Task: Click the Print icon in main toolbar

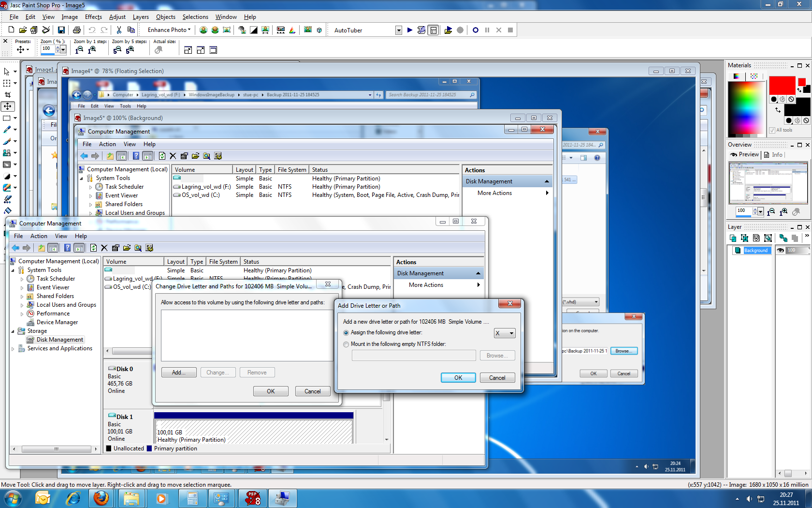Action: 76,30
